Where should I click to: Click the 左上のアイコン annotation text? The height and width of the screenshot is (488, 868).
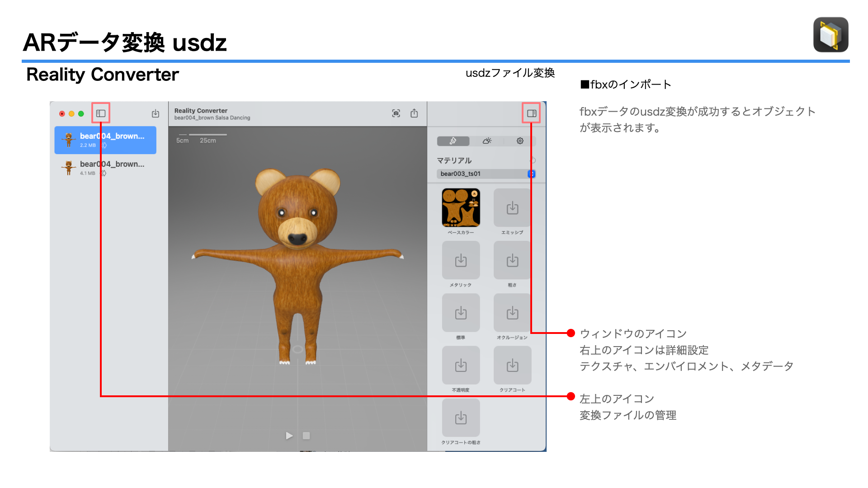(x=617, y=399)
